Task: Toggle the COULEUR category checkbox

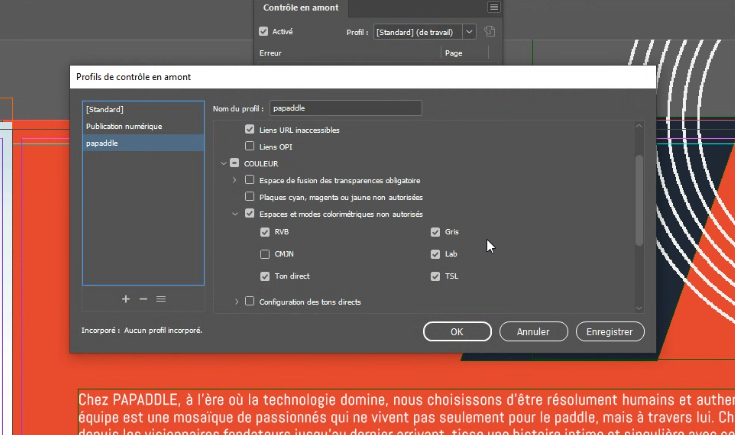Action: click(234, 162)
